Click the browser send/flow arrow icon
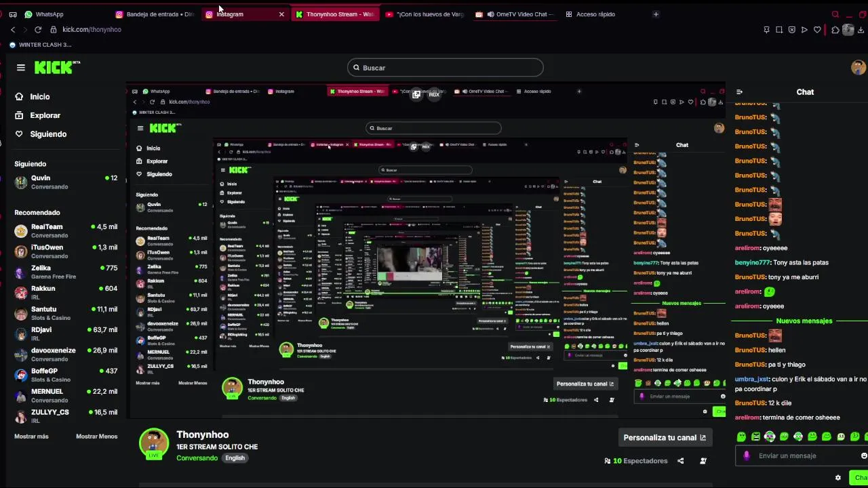 point(804,30)
